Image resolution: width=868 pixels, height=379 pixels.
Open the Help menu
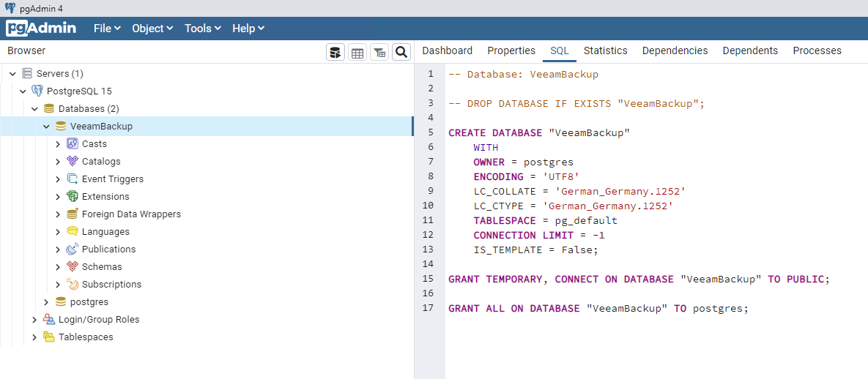tap(248, 29)
